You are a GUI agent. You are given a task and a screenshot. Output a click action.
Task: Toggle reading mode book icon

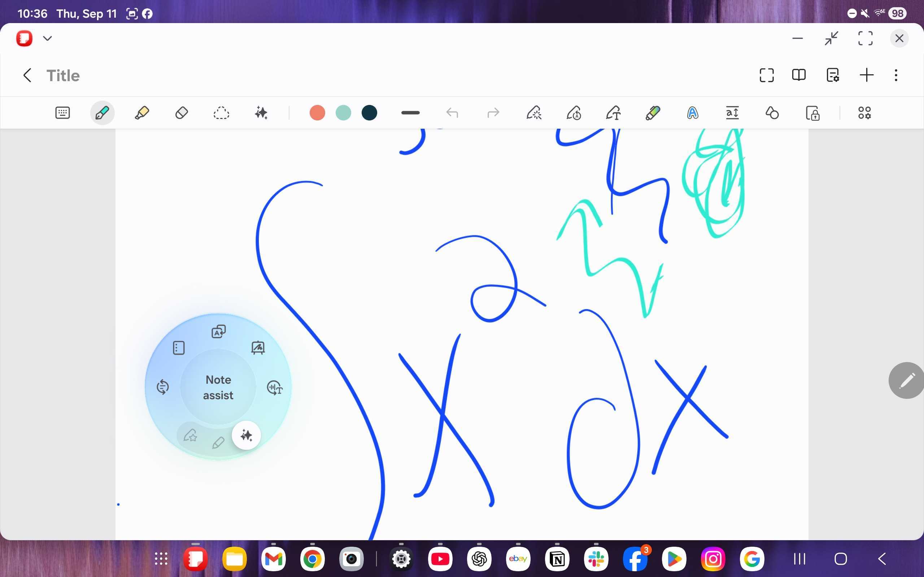tap(799, 75)
